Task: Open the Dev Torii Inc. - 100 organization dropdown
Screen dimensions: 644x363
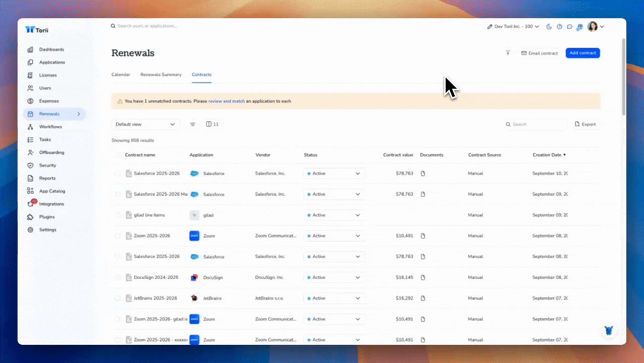Action: [513, 27]
